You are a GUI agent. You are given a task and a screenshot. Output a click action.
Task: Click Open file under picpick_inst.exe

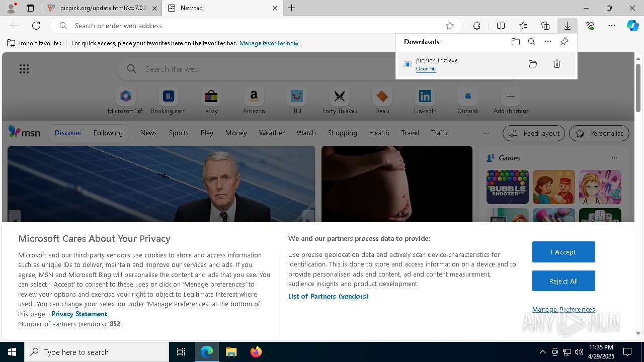click(x=426, y=69)
